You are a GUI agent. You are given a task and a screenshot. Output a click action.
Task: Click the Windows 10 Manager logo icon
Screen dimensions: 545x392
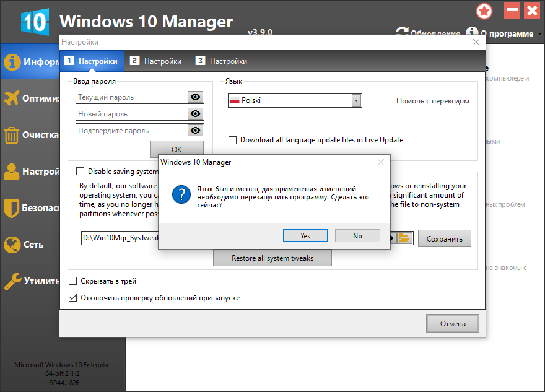pyautogui.click(x=35, y=22)
